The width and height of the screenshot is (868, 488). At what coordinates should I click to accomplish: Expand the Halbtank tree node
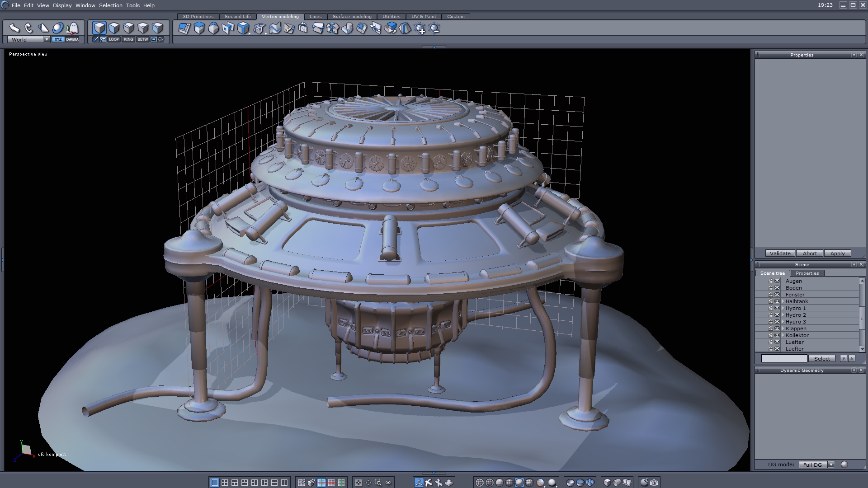783,301
